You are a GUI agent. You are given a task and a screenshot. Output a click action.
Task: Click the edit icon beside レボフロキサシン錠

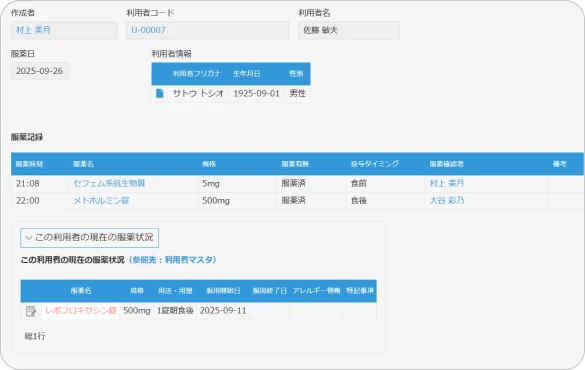tap(31, 311)
